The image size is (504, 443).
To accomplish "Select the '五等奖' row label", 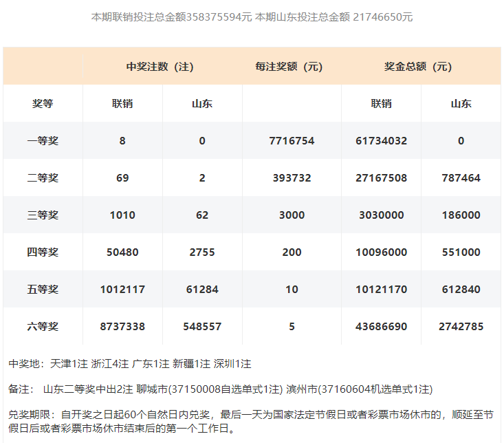I will (x=43, y=290).
